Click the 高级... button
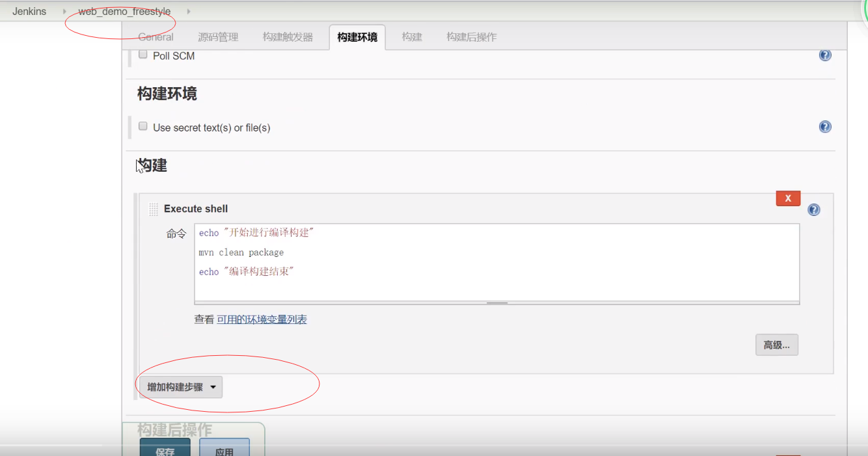868x456 pixels. 777,345
